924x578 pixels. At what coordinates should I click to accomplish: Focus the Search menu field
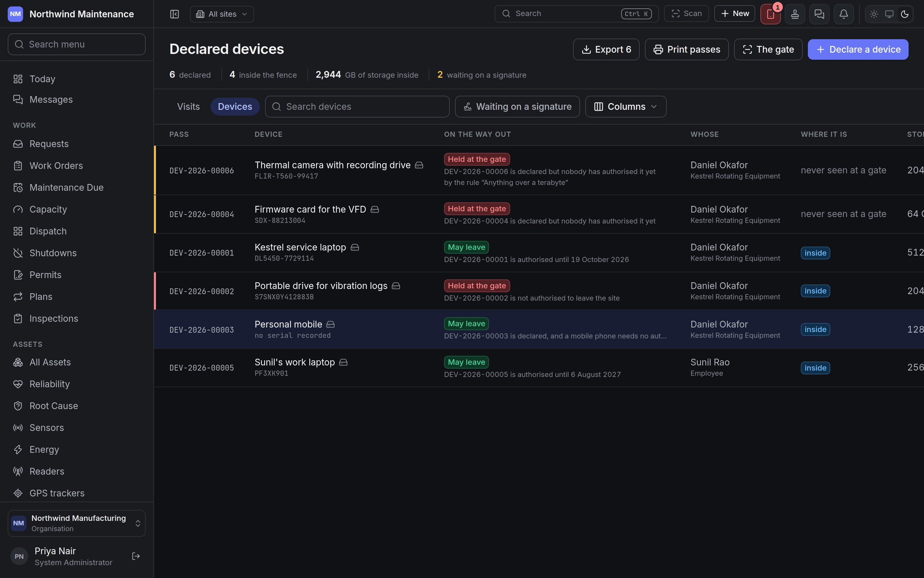pyautogui.click(x=76, y=44)
